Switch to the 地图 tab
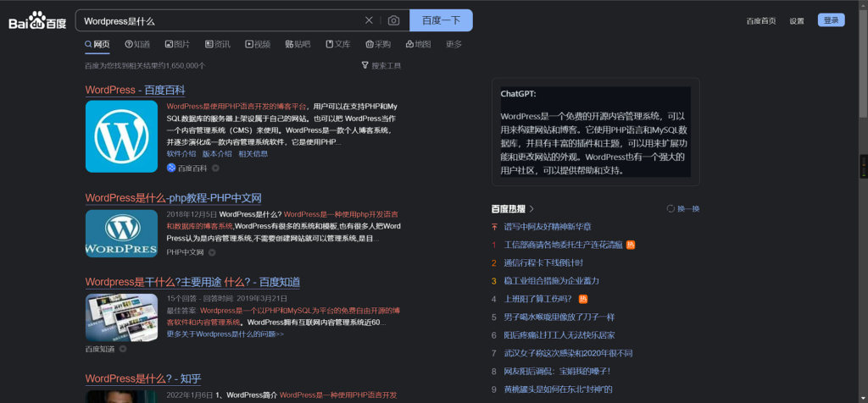The height and width of the screenshot is (403, 868). pos(419,44)
